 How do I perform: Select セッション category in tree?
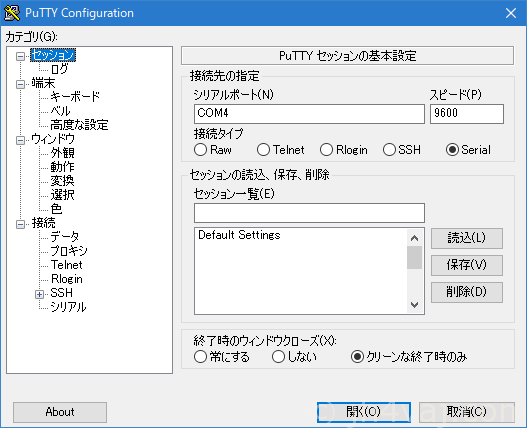(x=53, y=55)
